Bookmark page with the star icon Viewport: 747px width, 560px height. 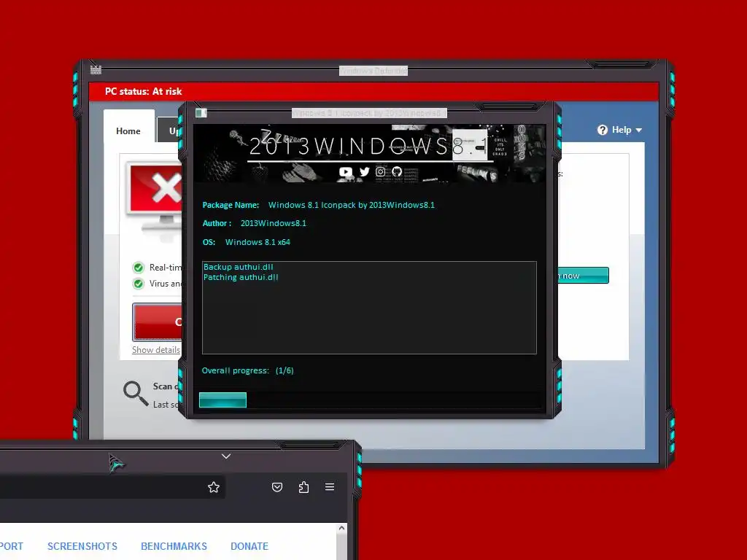pos(214,487)
